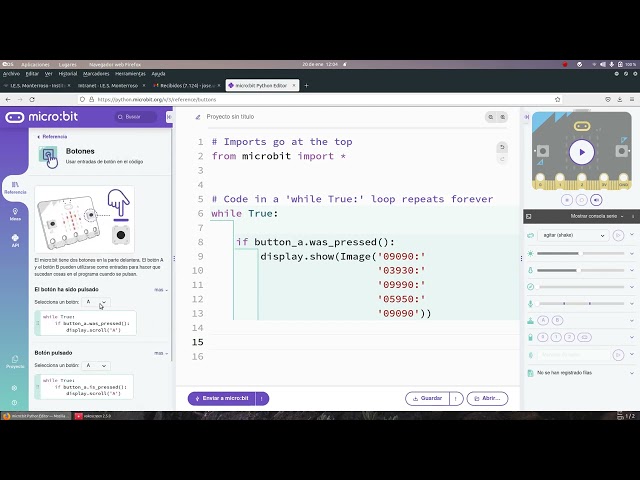Screen dimensions: 640x480
Task: Collapse the left reference sidebar
Action: tap(169, 117)
